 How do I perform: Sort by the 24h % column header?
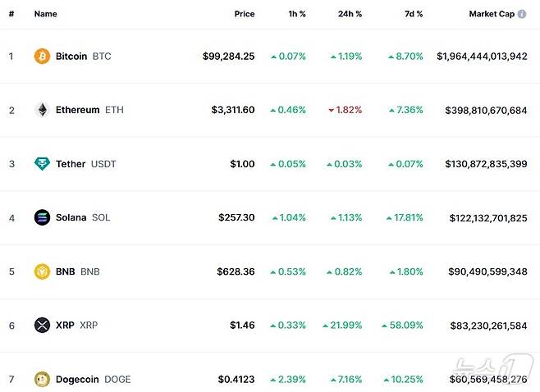click(350, 14)
